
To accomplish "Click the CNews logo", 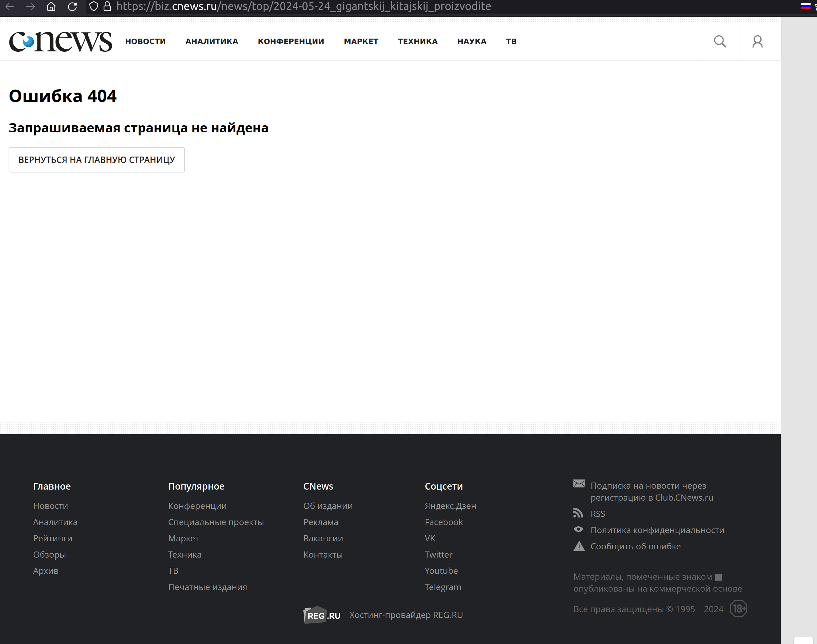I will coord(60,41).
